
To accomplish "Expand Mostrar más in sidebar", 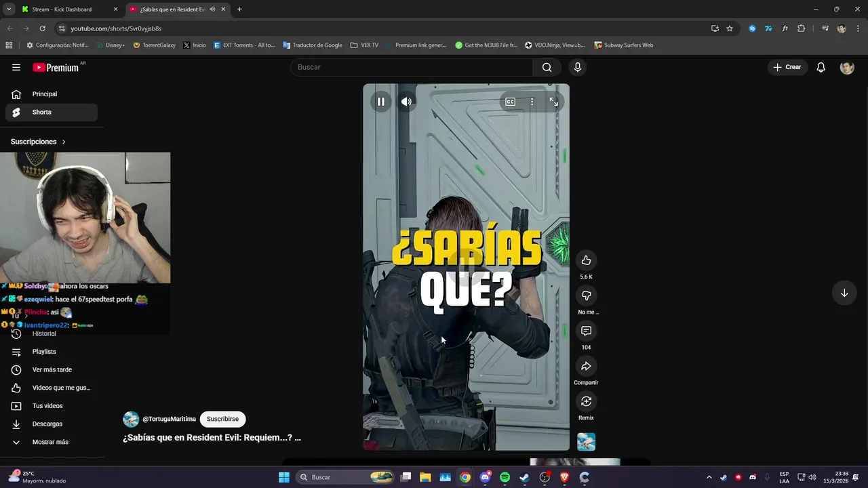I will pyautogui.click(x=52, y=442).
